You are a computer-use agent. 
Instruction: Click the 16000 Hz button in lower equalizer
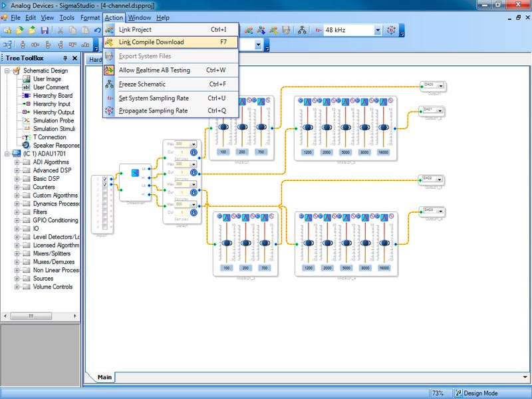coord(384,268)
